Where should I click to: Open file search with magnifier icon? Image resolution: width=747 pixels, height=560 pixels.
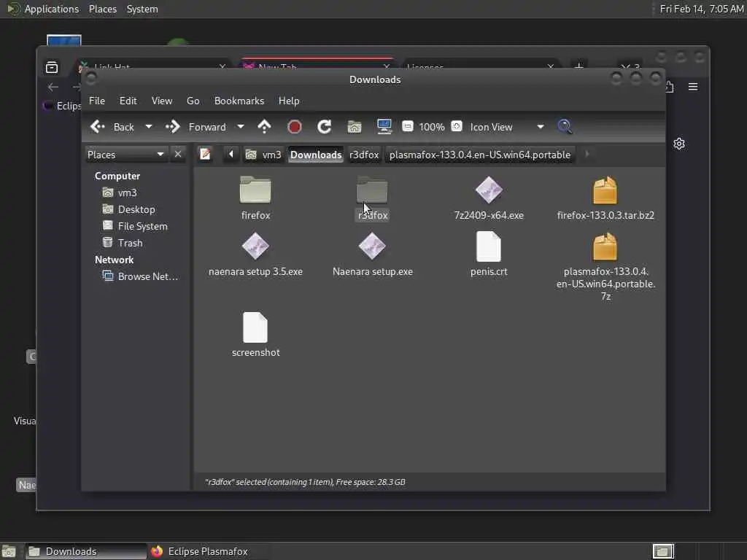coord(565,127)
